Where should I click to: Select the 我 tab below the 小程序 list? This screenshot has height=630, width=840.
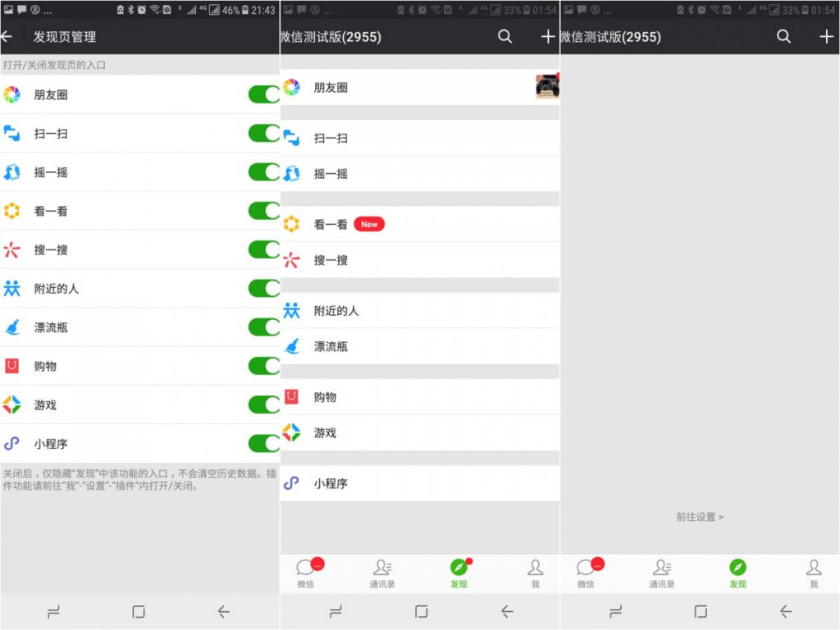pyautogui.click(x=535, y=573)
